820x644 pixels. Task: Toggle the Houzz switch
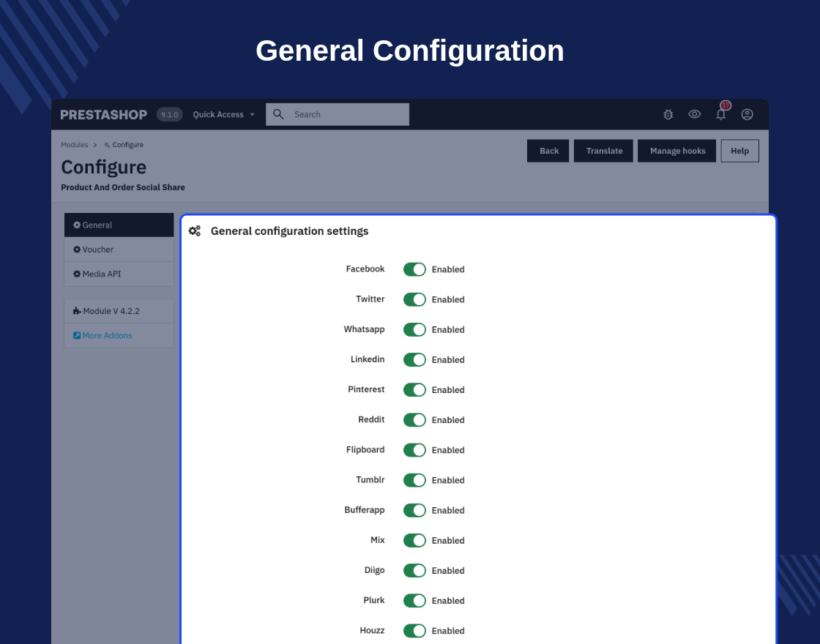coord(414,631)
